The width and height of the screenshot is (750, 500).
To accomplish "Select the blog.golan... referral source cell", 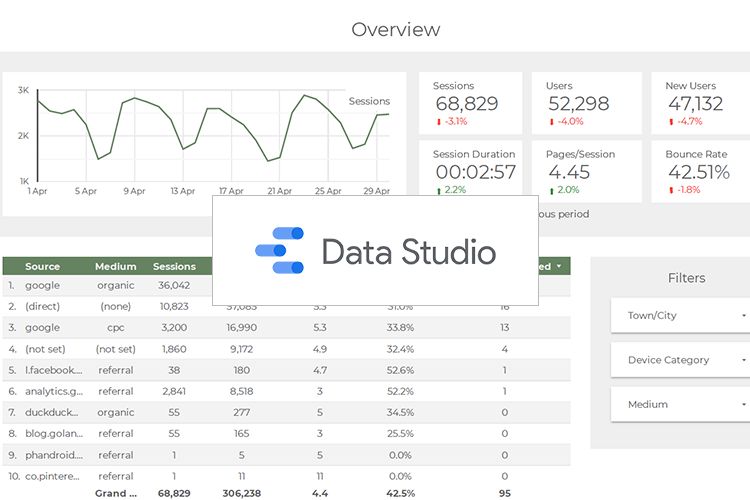I will pos(54,433).
